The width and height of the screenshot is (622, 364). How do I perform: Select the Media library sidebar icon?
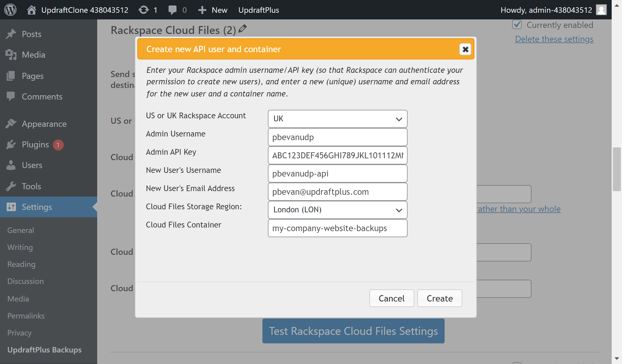[11, 55]
